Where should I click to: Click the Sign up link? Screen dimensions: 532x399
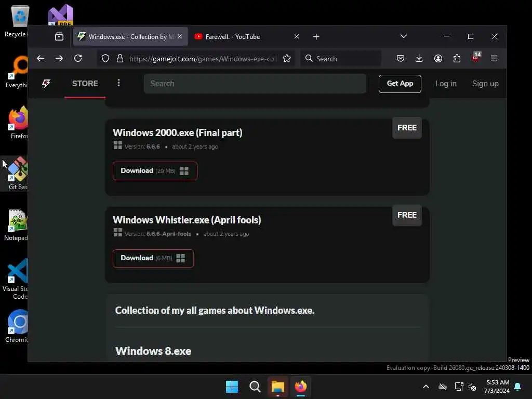point(485,84)
